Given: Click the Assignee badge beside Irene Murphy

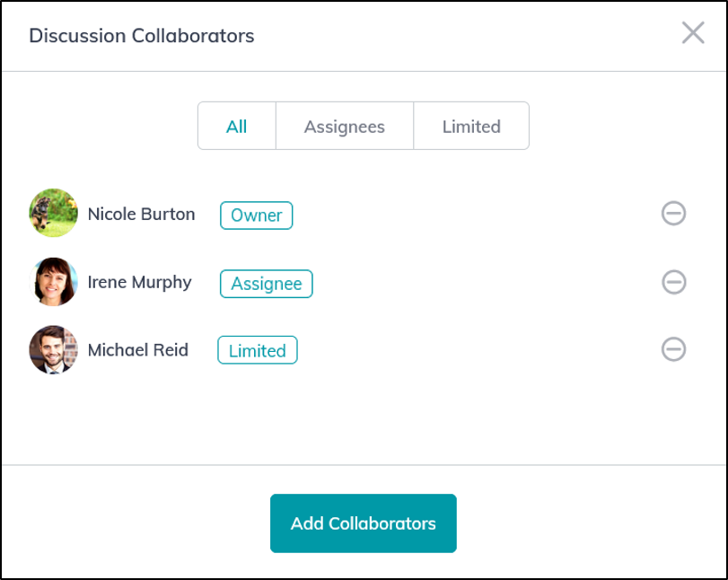Looking at the screenshot, I should tap(266, 284).
